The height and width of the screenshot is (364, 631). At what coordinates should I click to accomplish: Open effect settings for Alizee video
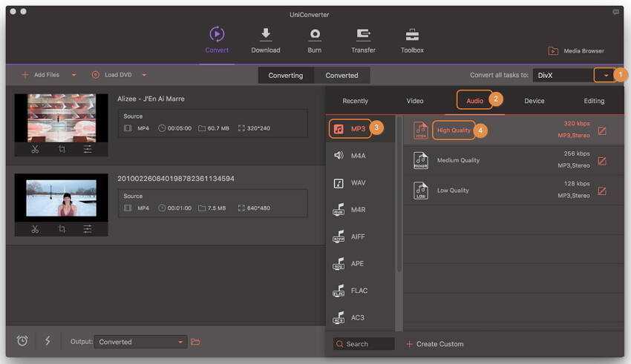coord(88,149)
